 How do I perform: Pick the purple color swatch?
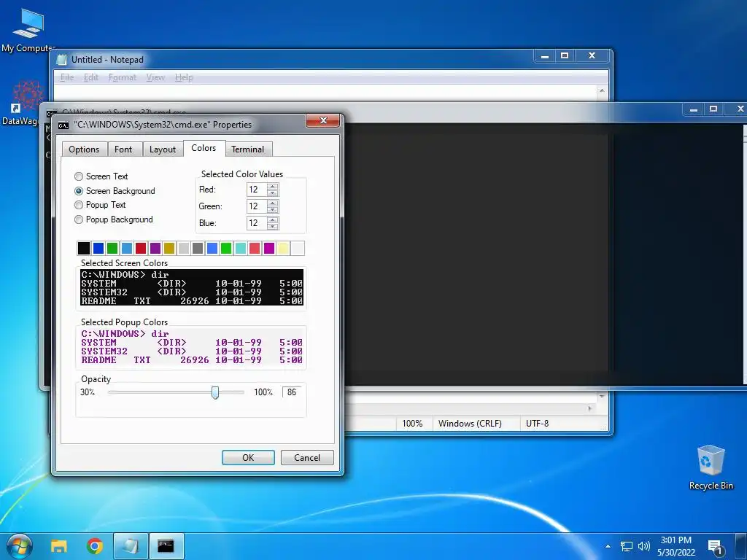(155, 248)
